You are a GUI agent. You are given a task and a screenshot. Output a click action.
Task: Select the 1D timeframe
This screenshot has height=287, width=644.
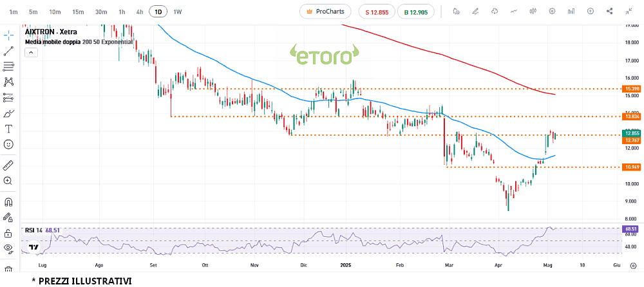click(158, 12)
